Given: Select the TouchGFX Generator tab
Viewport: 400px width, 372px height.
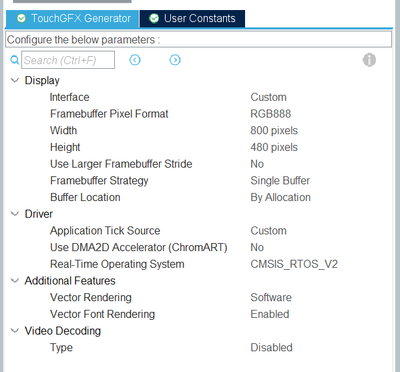Looking at the screenshot, I should (x=73, y=19).
